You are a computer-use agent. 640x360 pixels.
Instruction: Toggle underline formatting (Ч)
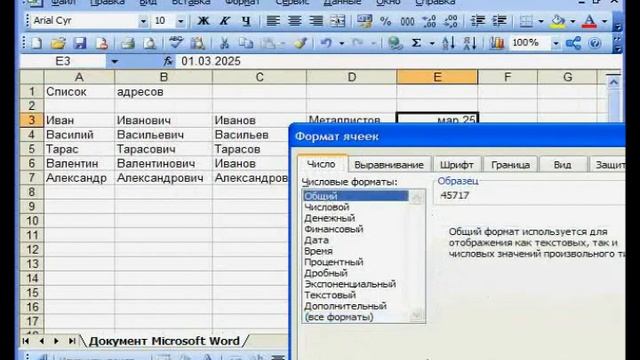[246, 21]
